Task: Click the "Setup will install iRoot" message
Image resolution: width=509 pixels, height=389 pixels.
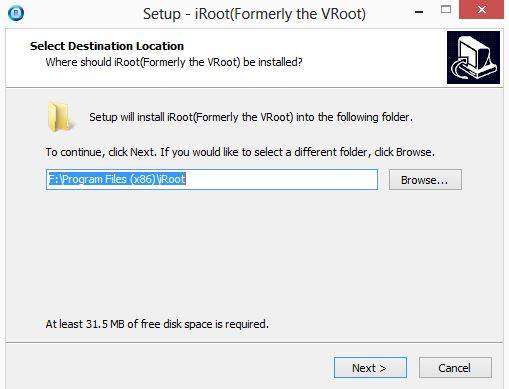Action: (251, 117)
